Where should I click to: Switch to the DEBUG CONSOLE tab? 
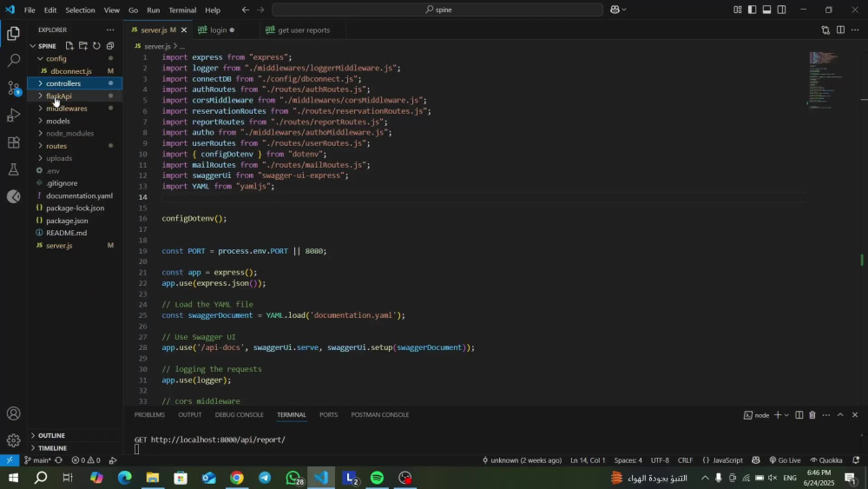tap(240, 415)
